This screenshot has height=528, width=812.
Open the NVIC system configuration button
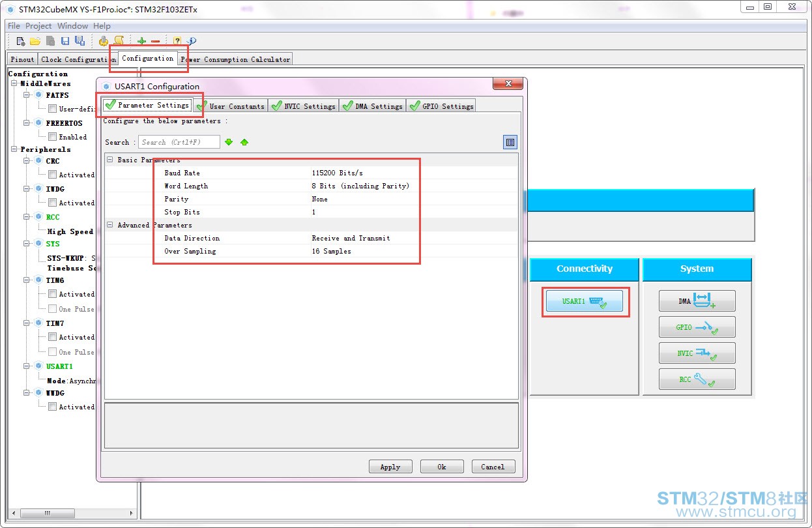tap(697, 353)
